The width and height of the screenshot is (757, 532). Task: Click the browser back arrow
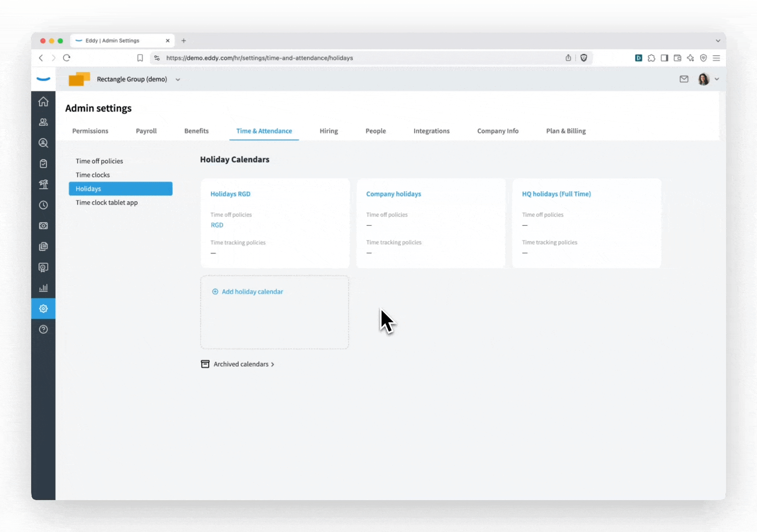pos(41,58)
